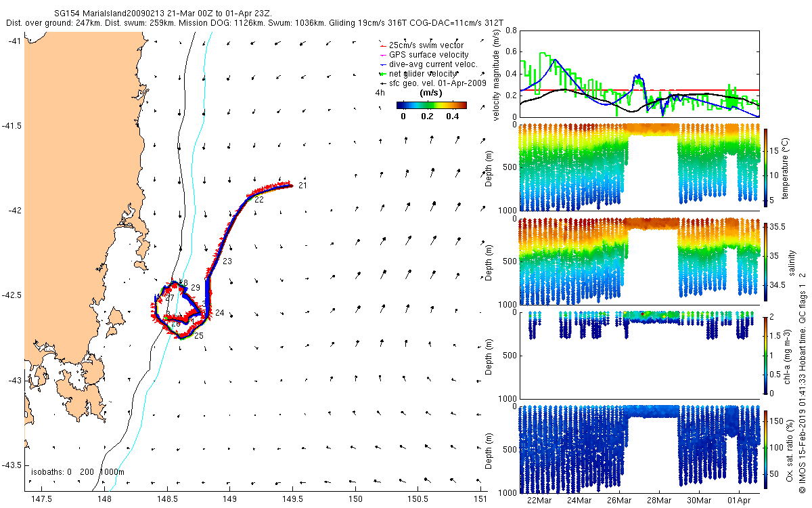Screen dimensions: 812x508
Task: Click the track day marker 25
Action: point(199,335)
